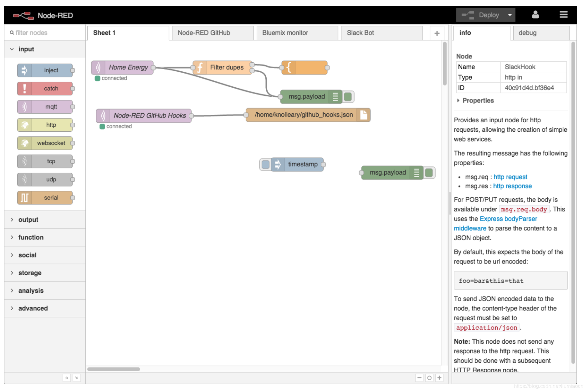Choose the serial palette node
The height and width of the screenshot is (392, 586).
(45, 198)
